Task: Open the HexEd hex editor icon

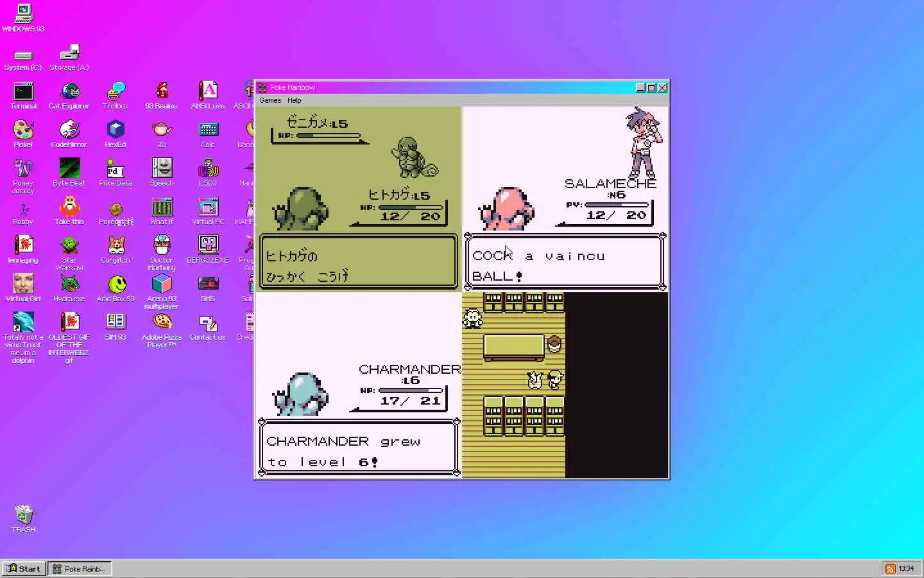Action: (x=116, y=134)
